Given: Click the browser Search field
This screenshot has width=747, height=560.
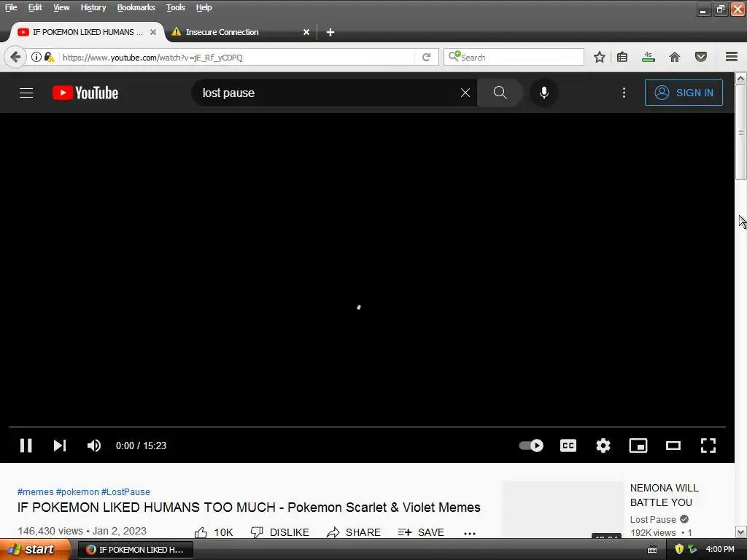Looking at the screenshot, I should (x=514, y=57).
